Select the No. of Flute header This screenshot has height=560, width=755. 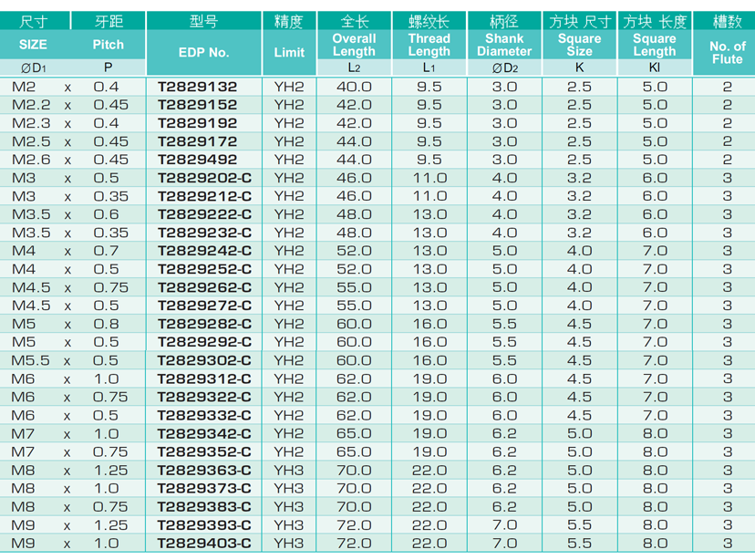pos(727,52)
